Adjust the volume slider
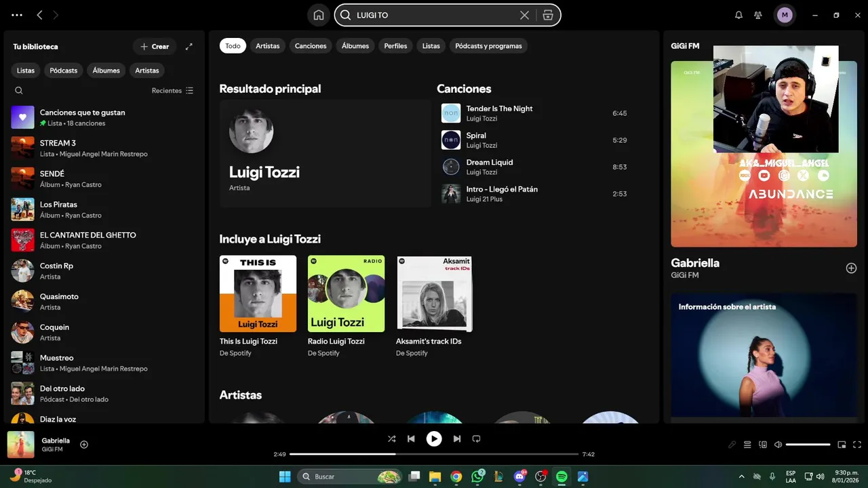This screenshot has height=488, width=868. 808,445
